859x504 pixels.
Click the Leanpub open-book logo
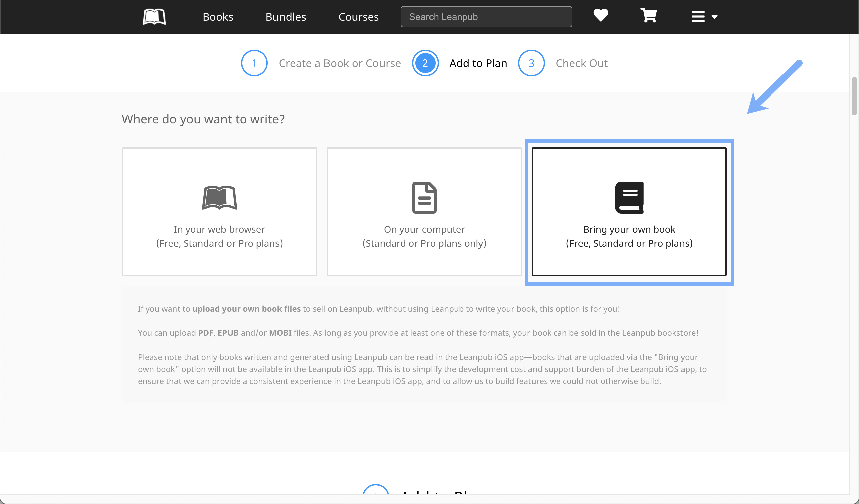[x=154, y=17]
